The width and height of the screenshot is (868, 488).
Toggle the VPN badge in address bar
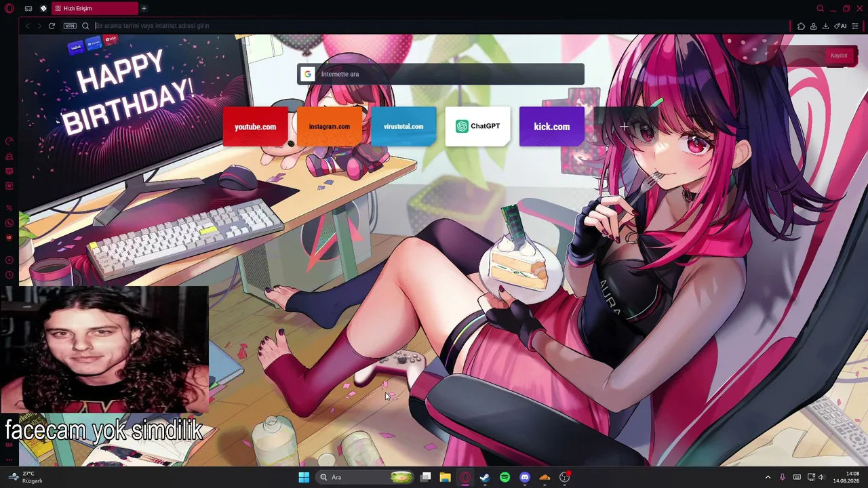(x=70, y=26)
